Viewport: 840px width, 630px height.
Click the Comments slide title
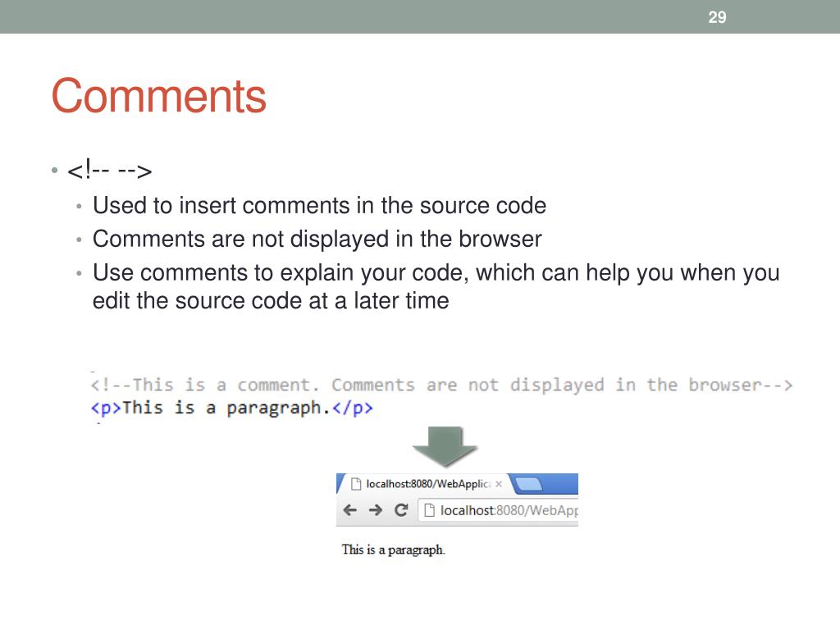pos(159,96)
